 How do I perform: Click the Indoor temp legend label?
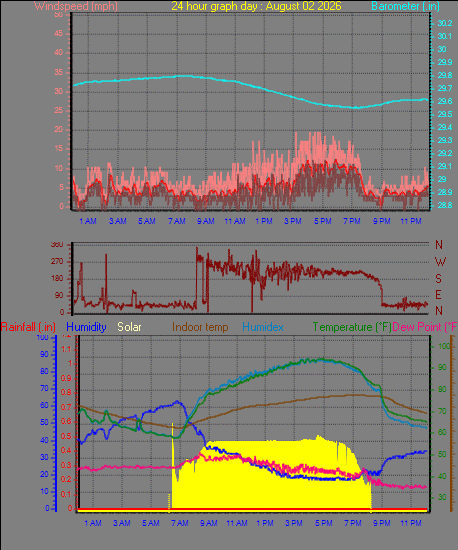(200, 327)
